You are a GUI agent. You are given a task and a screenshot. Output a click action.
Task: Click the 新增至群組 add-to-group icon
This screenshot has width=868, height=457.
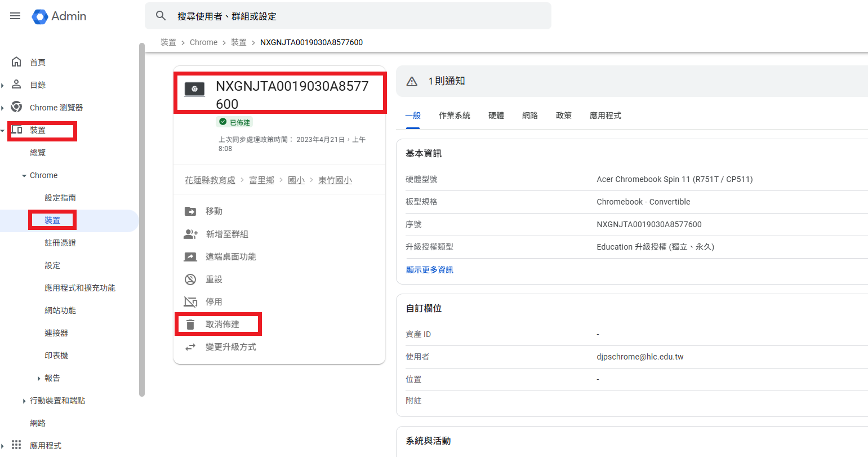tap(190, 234)
